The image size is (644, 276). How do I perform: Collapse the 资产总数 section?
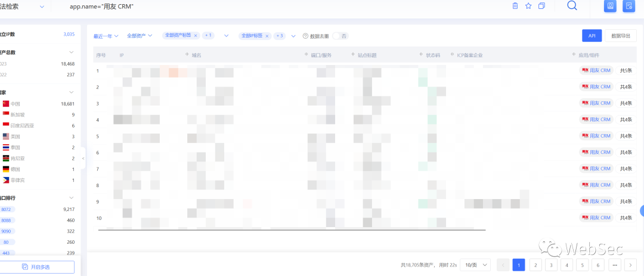pos(72,52)
